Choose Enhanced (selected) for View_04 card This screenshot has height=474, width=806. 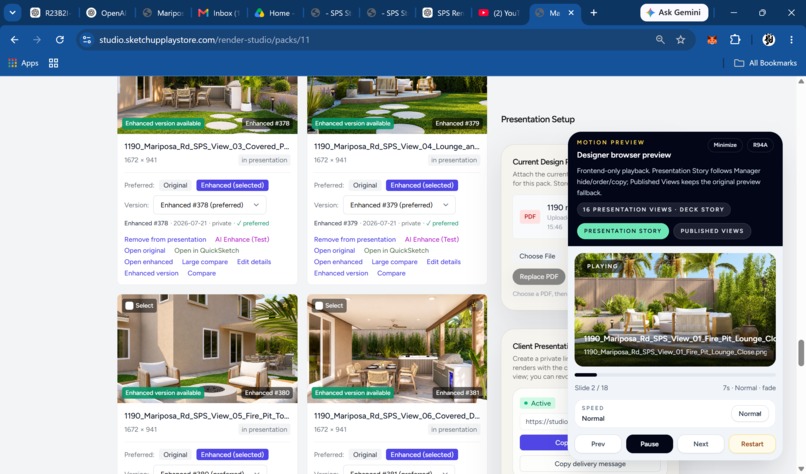pyautogui.click(x=422, y=185)
